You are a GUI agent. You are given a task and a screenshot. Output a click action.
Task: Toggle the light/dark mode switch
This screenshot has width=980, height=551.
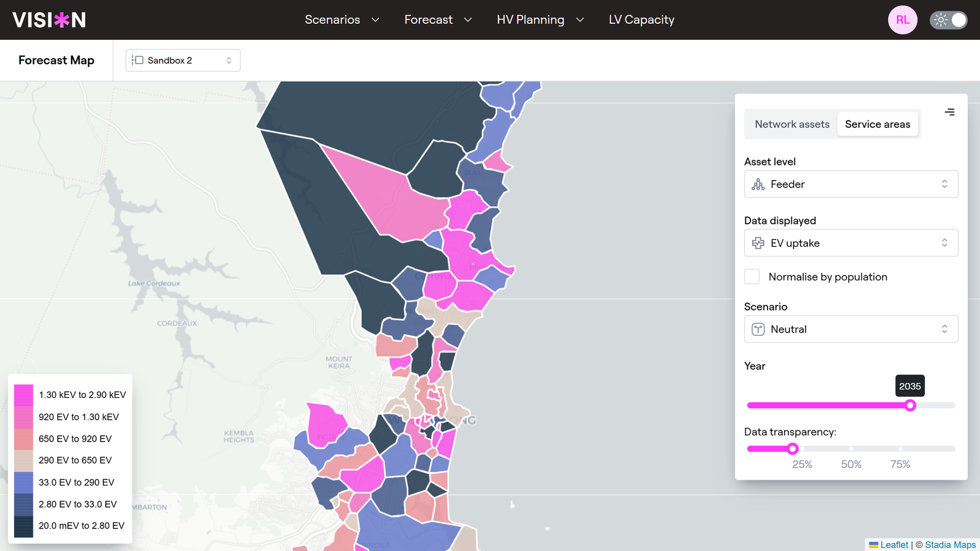point(949,20)
